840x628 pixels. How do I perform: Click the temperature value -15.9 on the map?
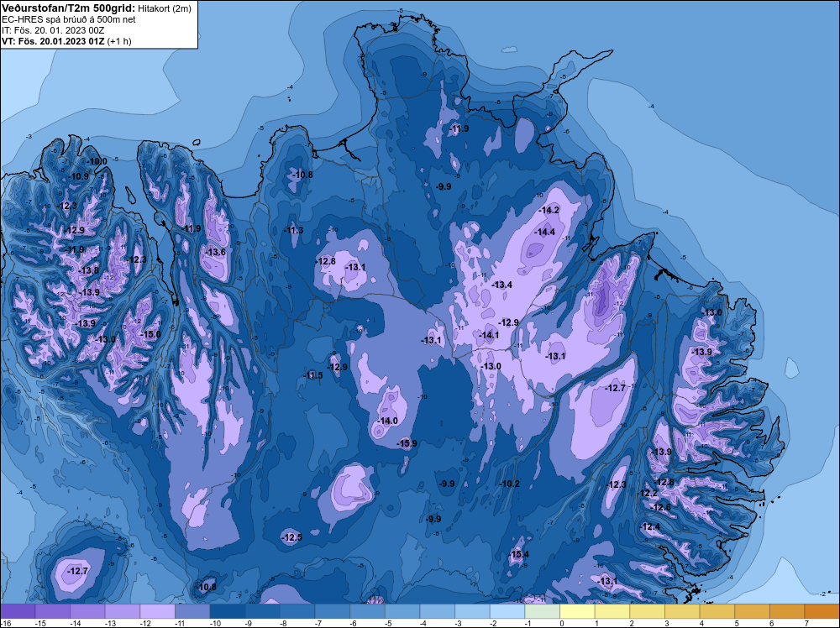pyautogui.click(x=407, y=443)
